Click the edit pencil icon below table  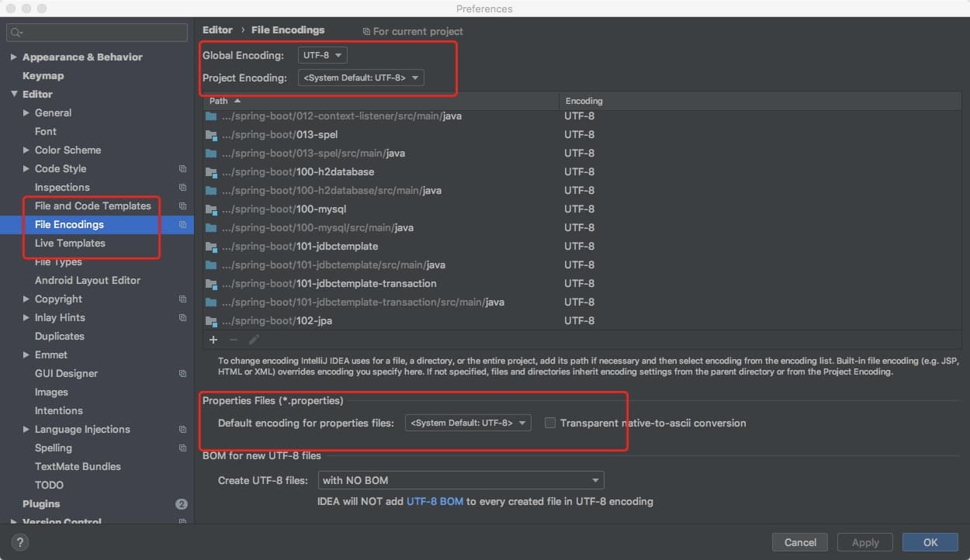click(x=254, y=340)
